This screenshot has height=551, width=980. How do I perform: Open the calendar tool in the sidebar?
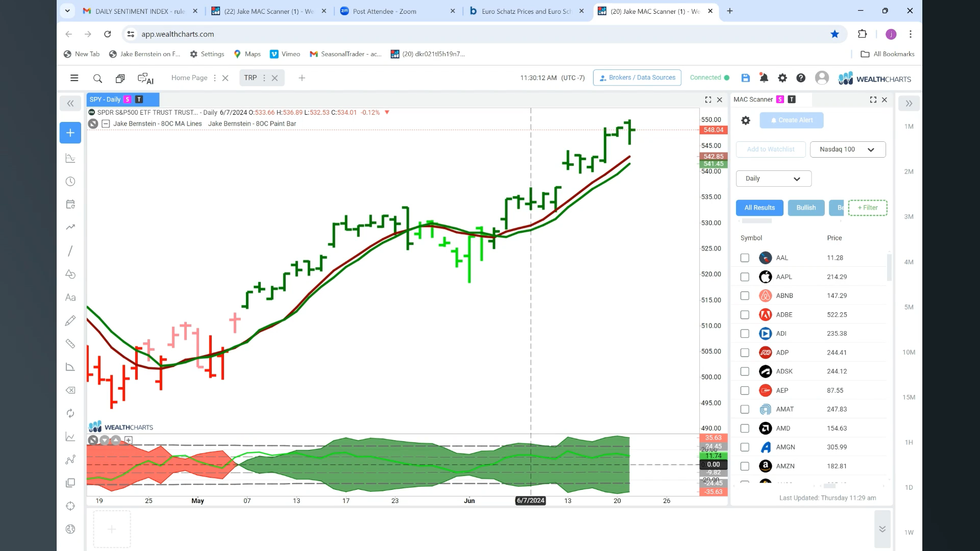click(70, 204)
